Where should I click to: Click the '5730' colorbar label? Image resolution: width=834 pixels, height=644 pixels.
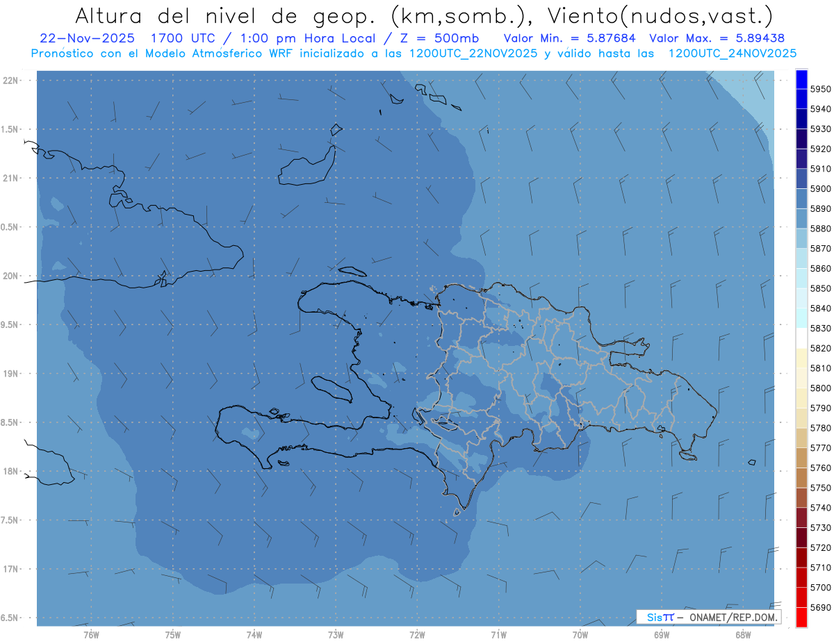(820, 528)
